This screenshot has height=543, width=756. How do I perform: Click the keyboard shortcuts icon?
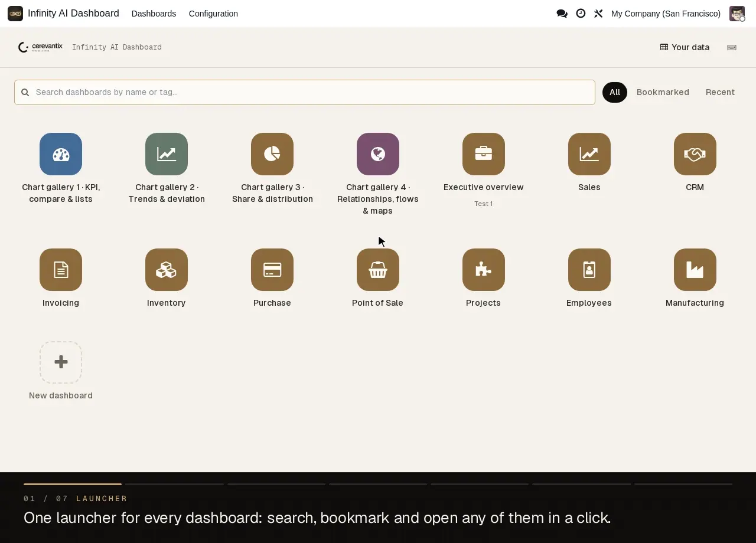pos(732,47)
